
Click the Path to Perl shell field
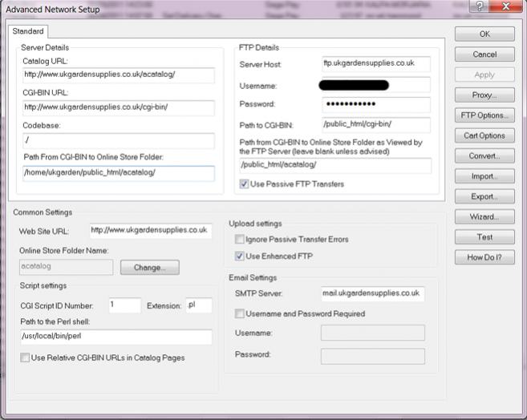pos(116,337)
